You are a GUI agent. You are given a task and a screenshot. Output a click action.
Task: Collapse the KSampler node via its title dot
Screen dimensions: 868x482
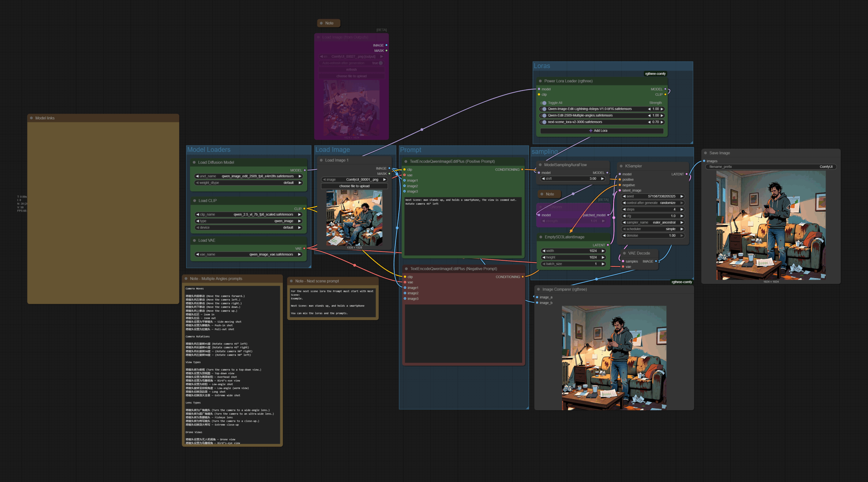point(621,166)
